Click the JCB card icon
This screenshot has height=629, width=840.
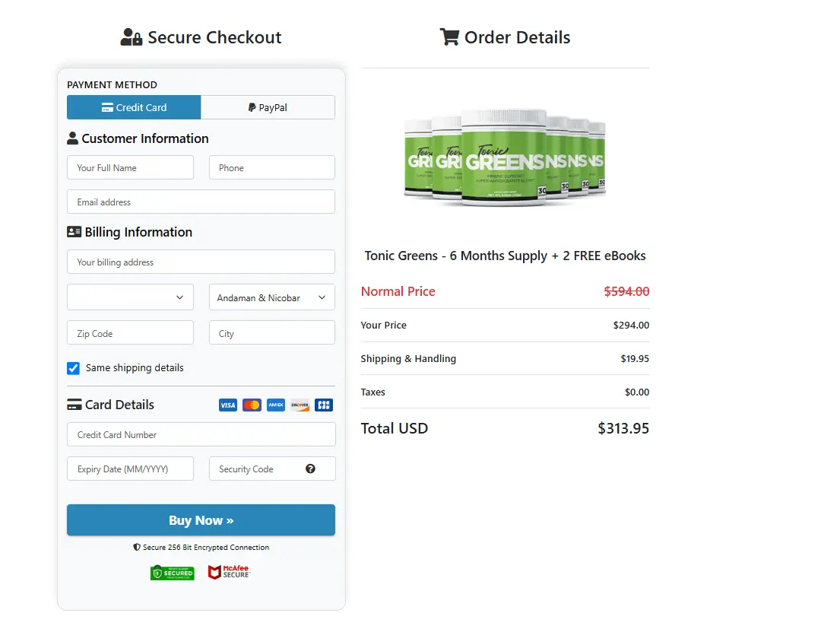point(324,405)
